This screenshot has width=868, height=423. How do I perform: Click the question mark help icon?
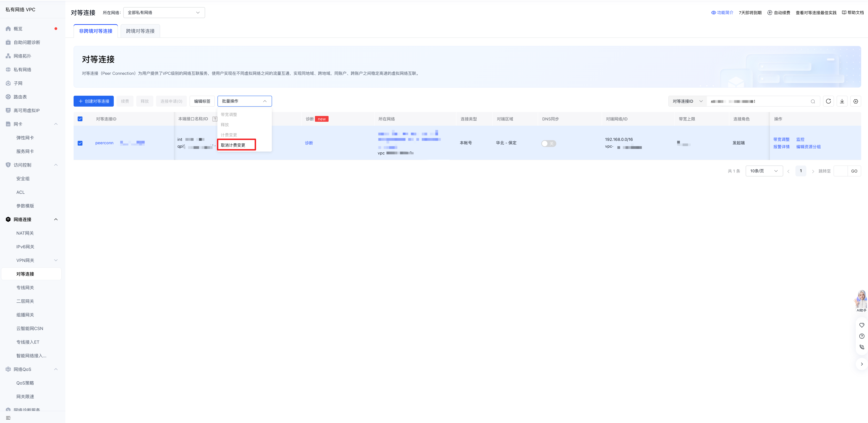click(862, 336)
